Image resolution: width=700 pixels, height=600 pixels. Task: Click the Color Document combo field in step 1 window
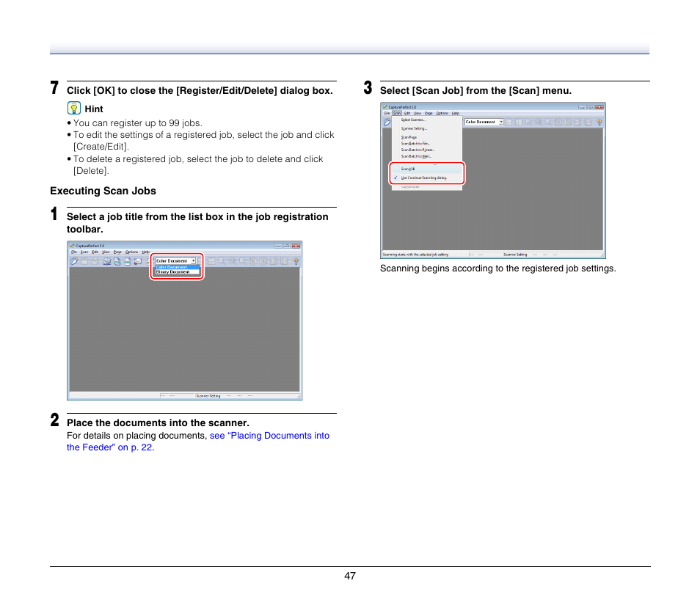(175, 260)
